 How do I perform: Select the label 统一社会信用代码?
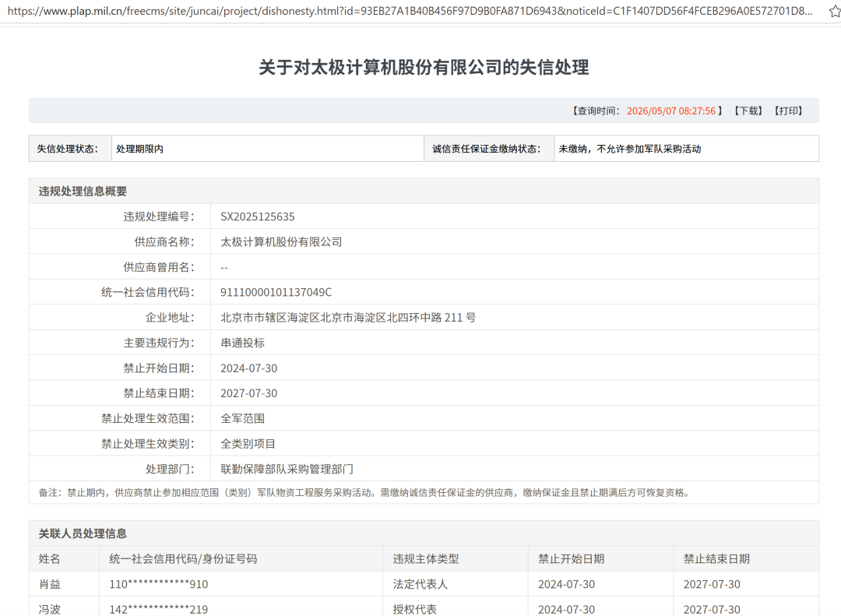tap(148, 293)
